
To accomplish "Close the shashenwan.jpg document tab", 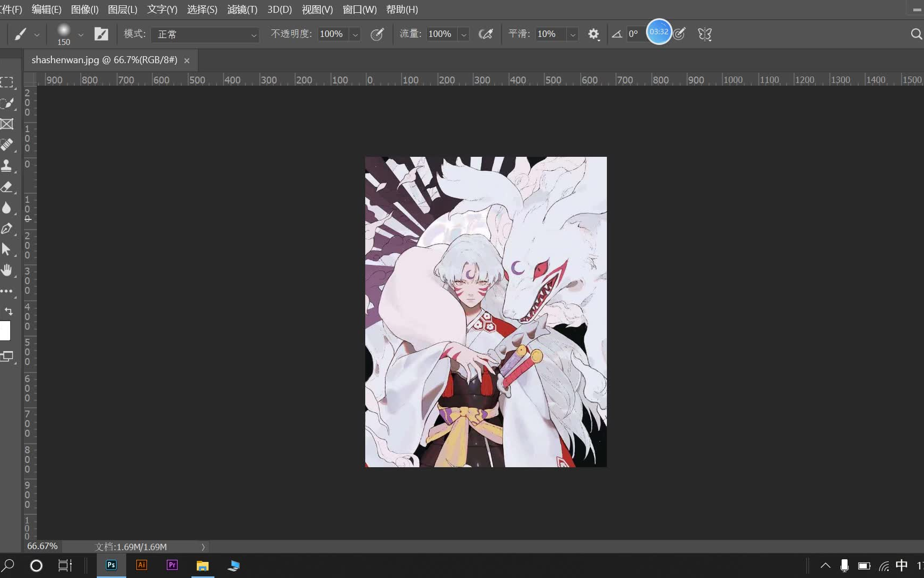I will tap(187, 60).
